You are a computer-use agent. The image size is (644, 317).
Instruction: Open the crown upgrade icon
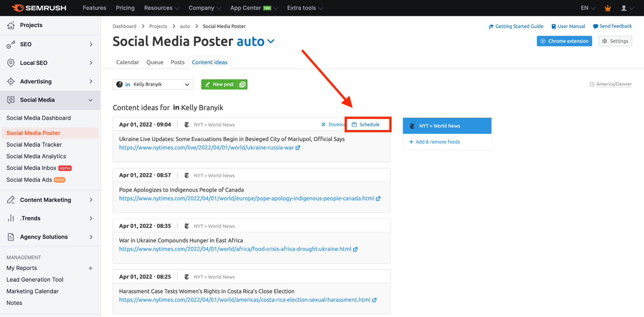[608, 8]
